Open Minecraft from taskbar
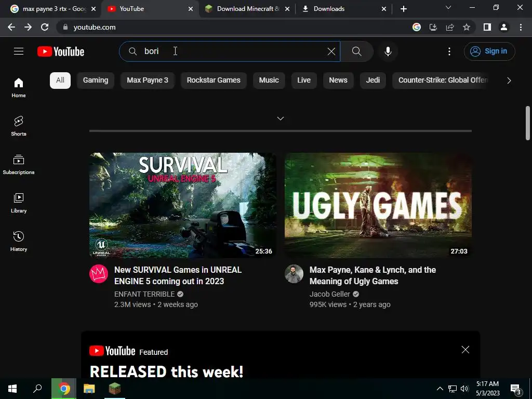532x399 pixels. pos(114,389)
